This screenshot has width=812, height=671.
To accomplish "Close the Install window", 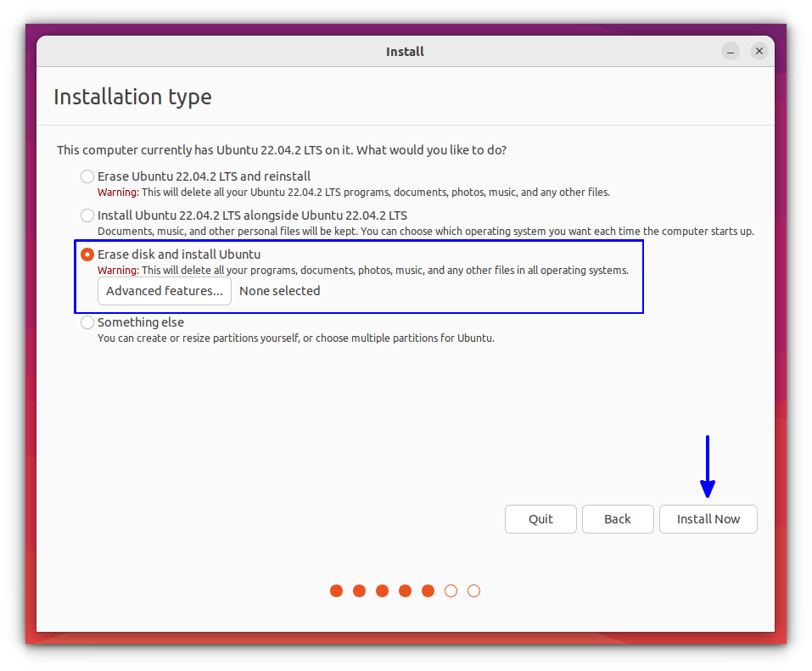I will pyautogui.click(x=759, y=51).
